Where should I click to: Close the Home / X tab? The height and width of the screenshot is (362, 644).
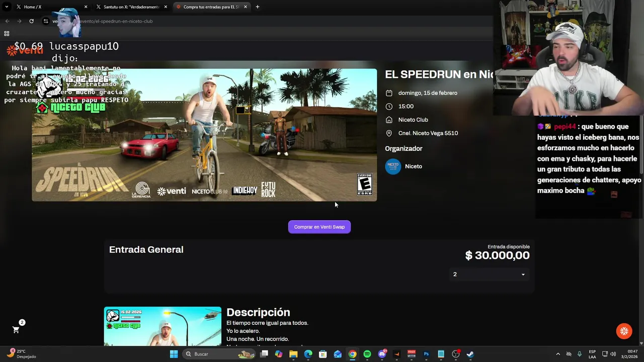coord(86,7)
